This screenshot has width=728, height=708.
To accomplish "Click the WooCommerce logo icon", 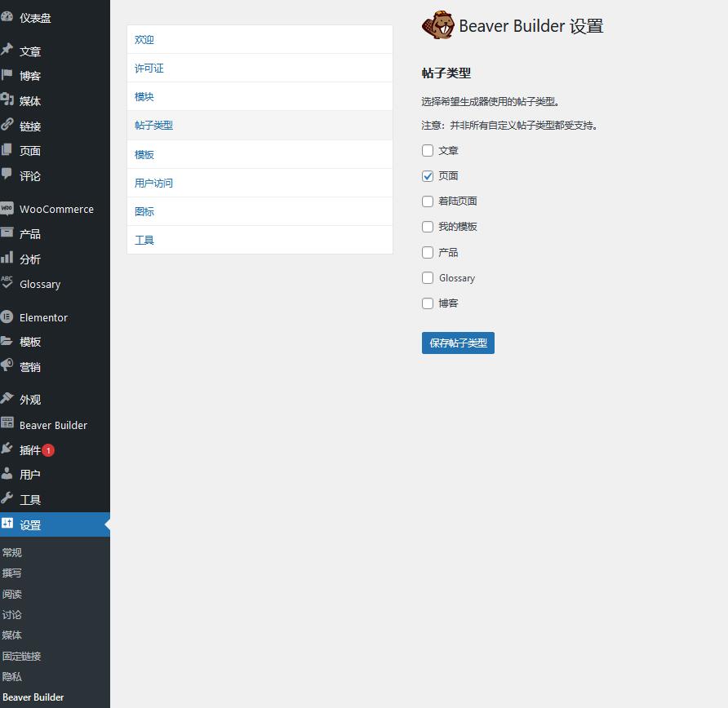I will pyautogui.click(x=7, y=208).
